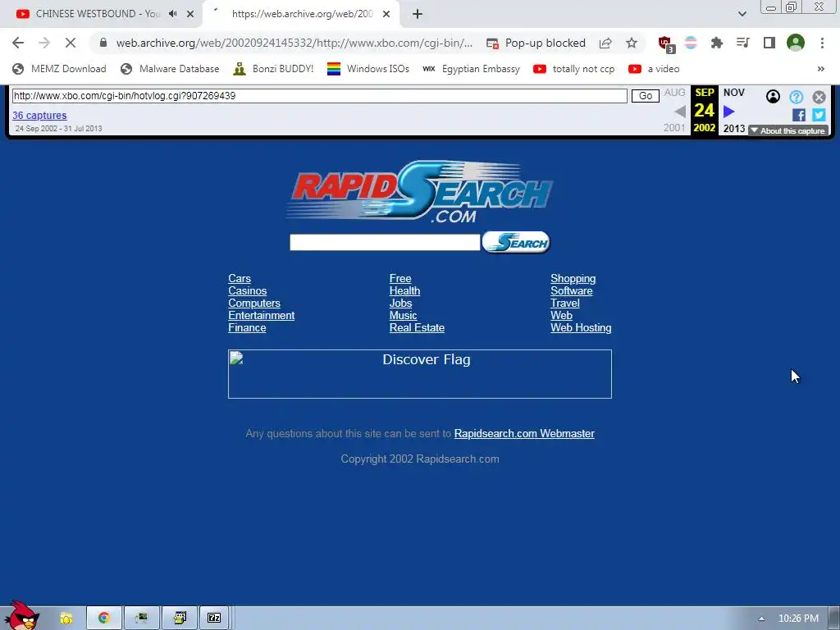The image size is (840, 630).
Task: Open Chrome three-dot menu
Action: (x=822, y=43)
